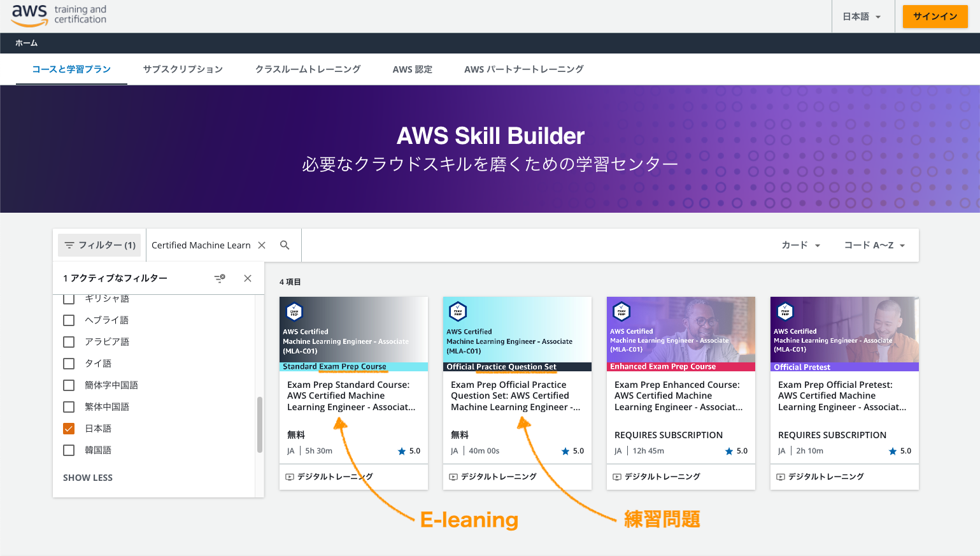980x556 pixels.
Task: Close the active filters panel via its X
Action: [x=248, y=278]
